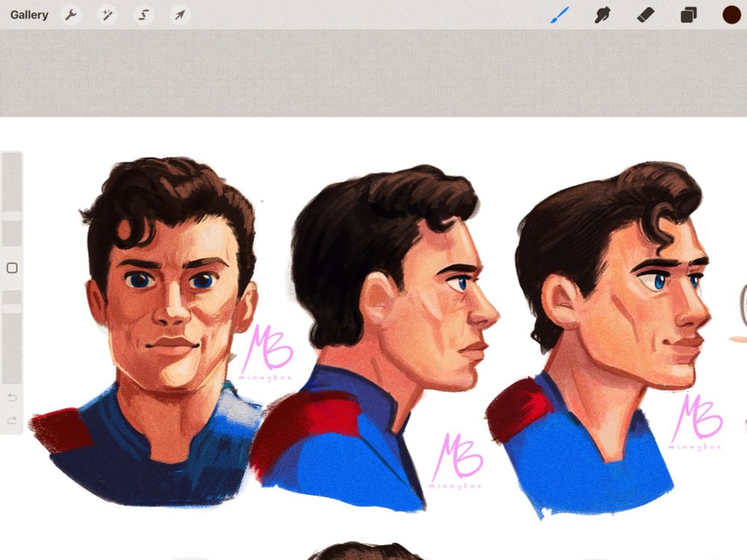Viewport: 747px width, 560px height.
Task: Tap the brush size slider handle
Action: point(12,217)
